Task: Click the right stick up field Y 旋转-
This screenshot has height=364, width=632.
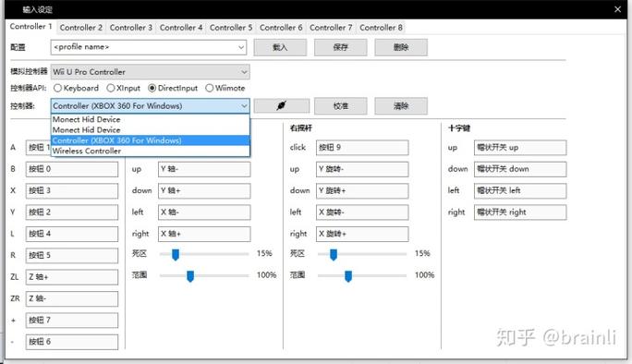Action: pyautogui.click(x=362, y=169)
